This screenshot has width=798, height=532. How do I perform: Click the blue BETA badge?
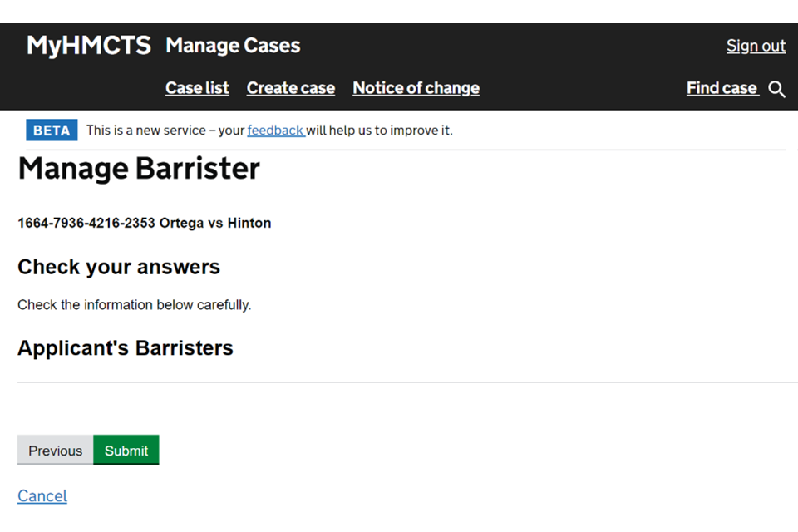coord(52,131)
